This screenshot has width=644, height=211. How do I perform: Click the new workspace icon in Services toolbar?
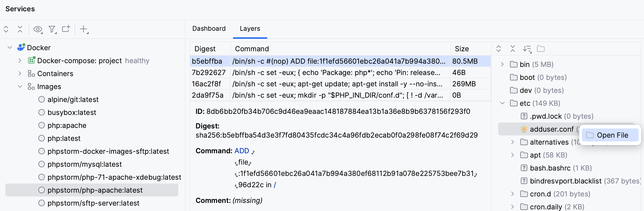click(x=66, y=29)
